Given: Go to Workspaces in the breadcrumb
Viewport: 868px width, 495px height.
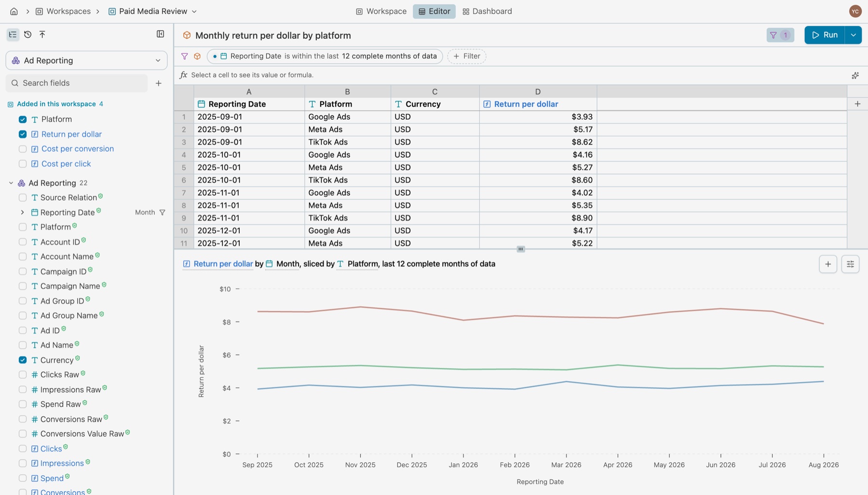Looking at the screenshot, I should [x=63, y=11].
